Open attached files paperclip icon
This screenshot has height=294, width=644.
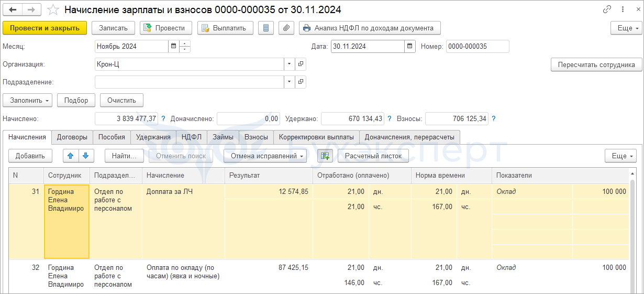(286, 28)
